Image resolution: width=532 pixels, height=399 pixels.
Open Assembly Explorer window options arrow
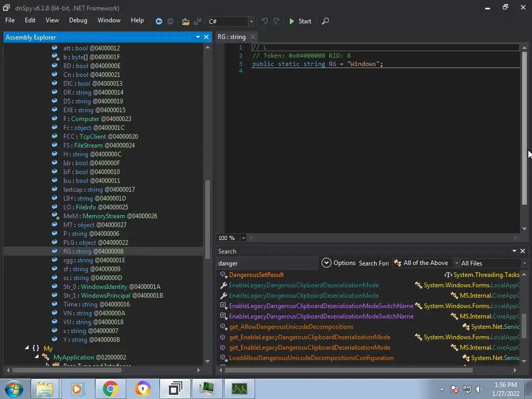point(198,37)
